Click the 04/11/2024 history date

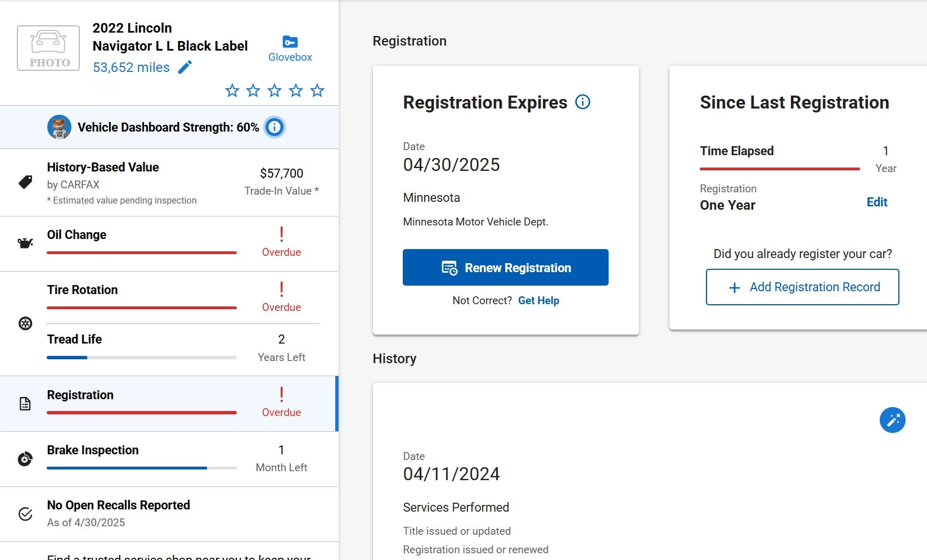[452, 474]
